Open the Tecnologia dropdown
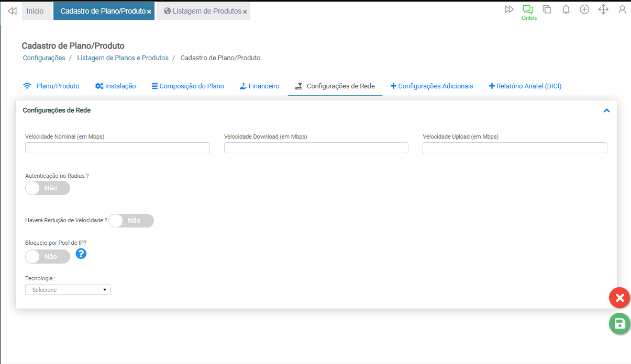Image resolution: width=631 pixels, height=364 pixels. [68, 290]
